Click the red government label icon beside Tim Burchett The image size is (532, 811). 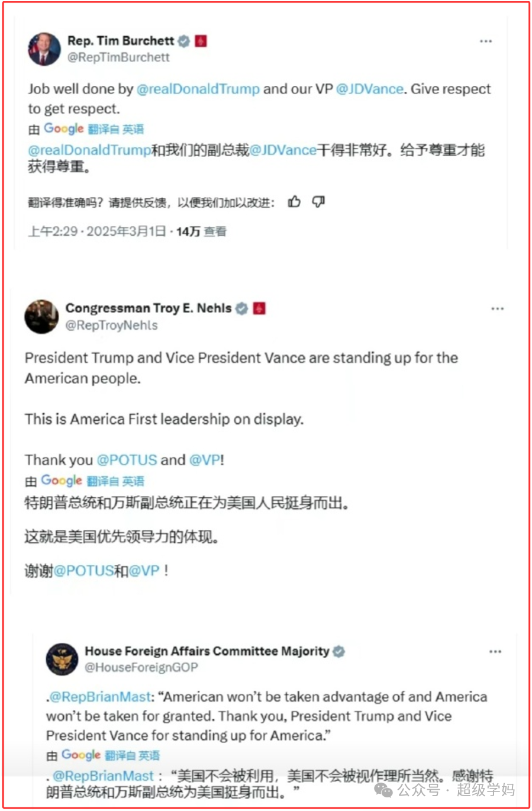pyautogui.click(x=201, y=41)
